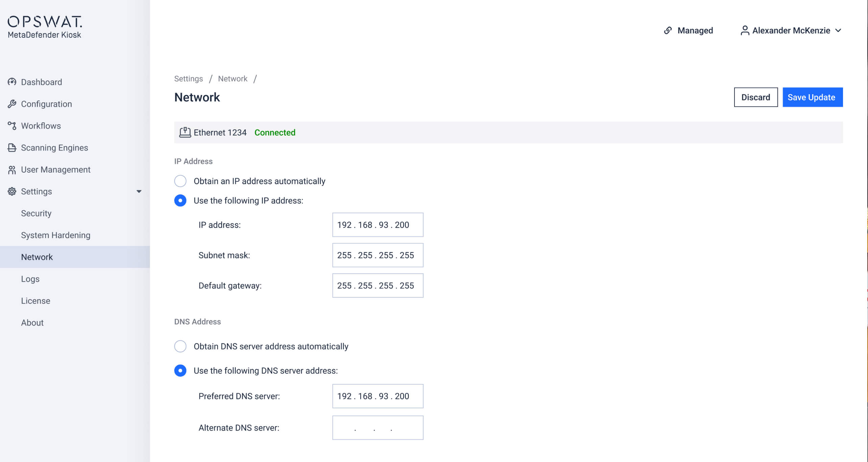
Task: Open the Alexander McKenzie account dropdown
Action: point(839,30)
